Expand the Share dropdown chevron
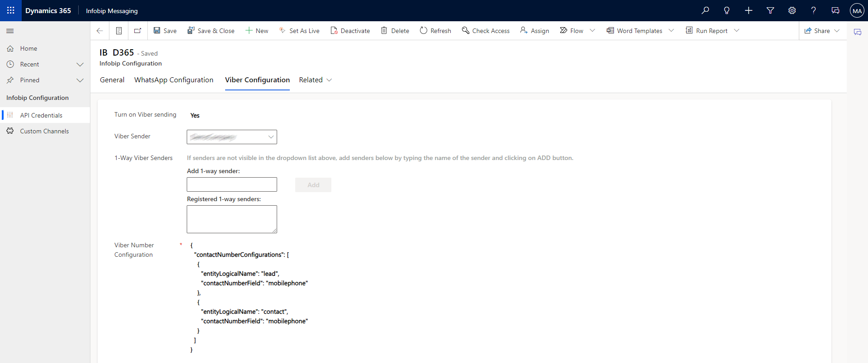The width and height of the screenshot is (868, 363). pyautogui.click(x=837, y=31)
